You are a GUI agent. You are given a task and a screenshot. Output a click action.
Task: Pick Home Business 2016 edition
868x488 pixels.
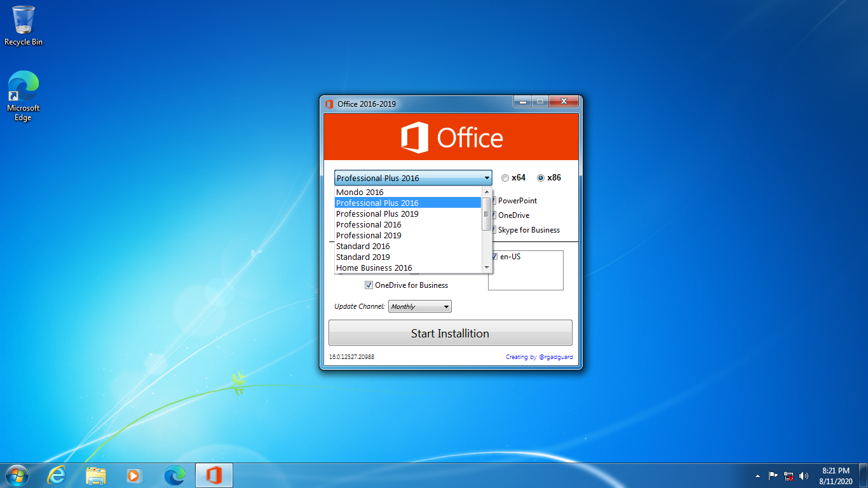coord(408,268)
